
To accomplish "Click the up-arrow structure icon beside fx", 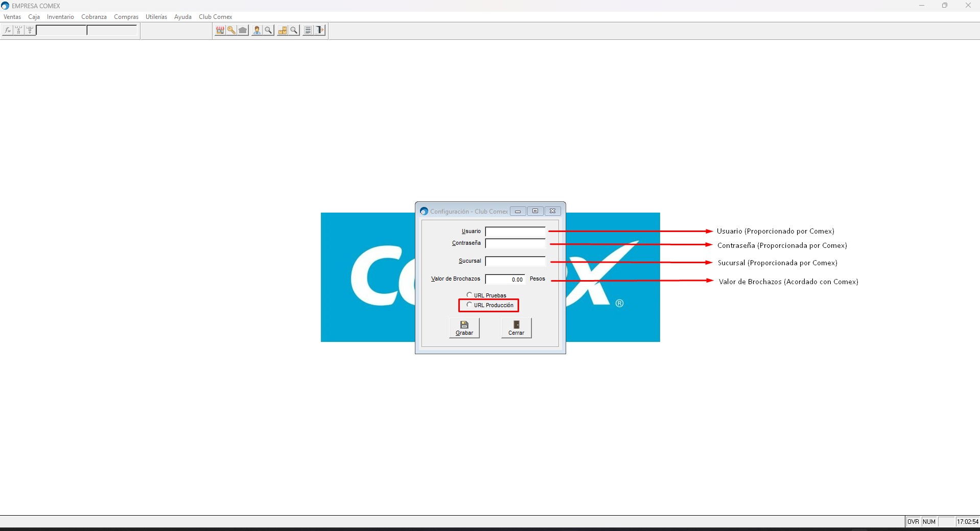I will pos(19,31).
